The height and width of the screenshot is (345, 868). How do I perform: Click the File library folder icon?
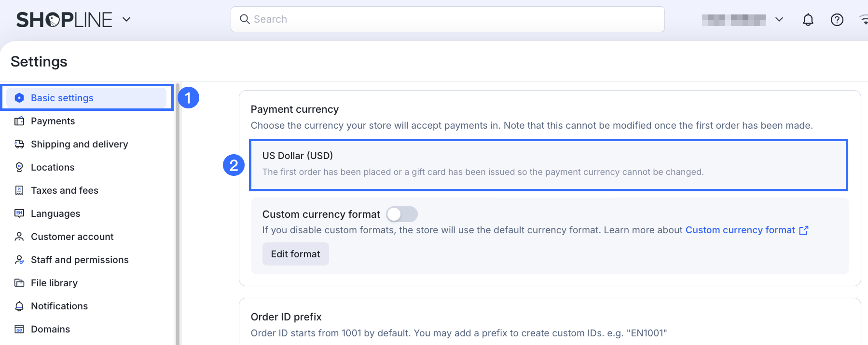(19, 283)
